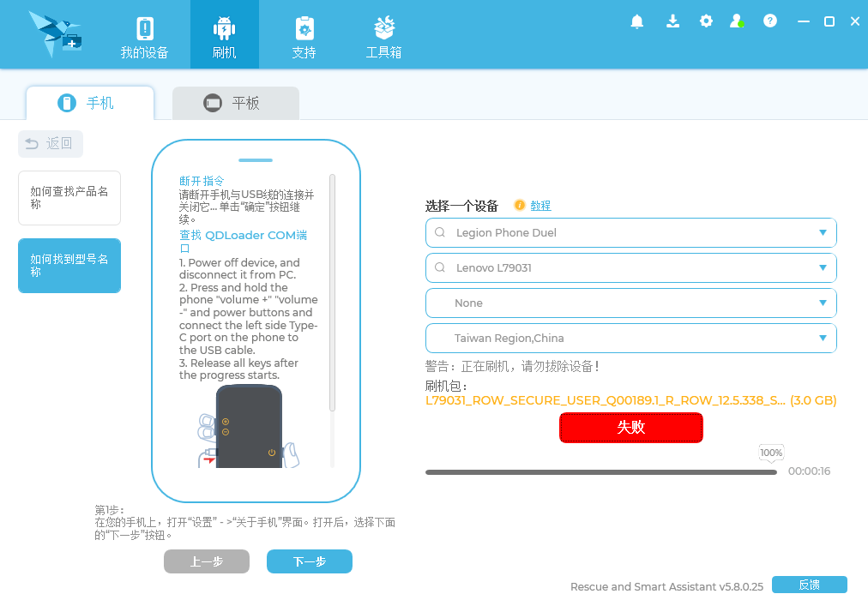Image resolution: width=868 pixels, height=600 pixels.
Task: Open the 支持 (Support) section
Action: pyautogui.click(x=304, y=37)
